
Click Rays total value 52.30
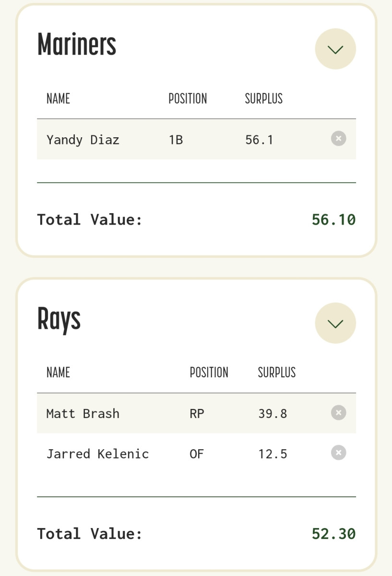[x=333, y=533]
